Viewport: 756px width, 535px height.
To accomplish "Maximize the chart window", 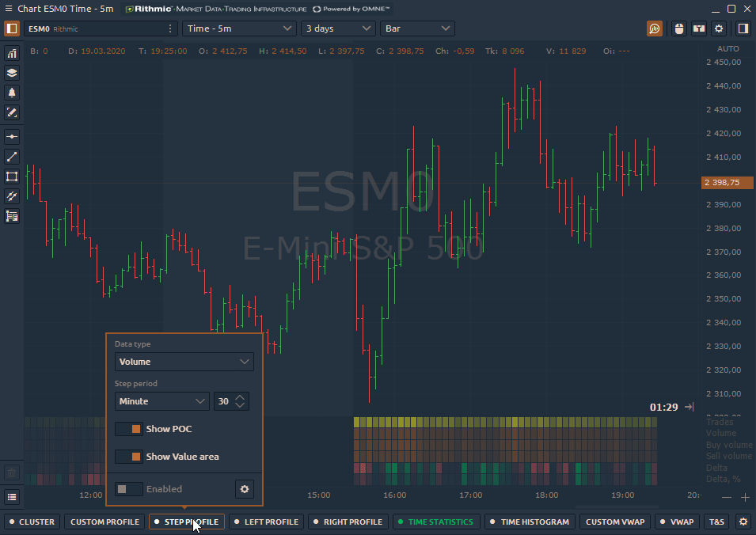I will (731, 9).
